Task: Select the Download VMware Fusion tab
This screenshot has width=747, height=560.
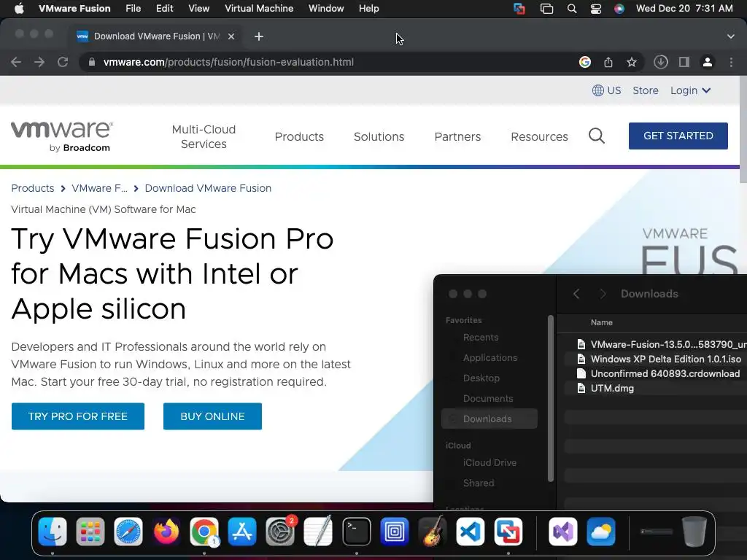Action: click(x=155, y=36)
